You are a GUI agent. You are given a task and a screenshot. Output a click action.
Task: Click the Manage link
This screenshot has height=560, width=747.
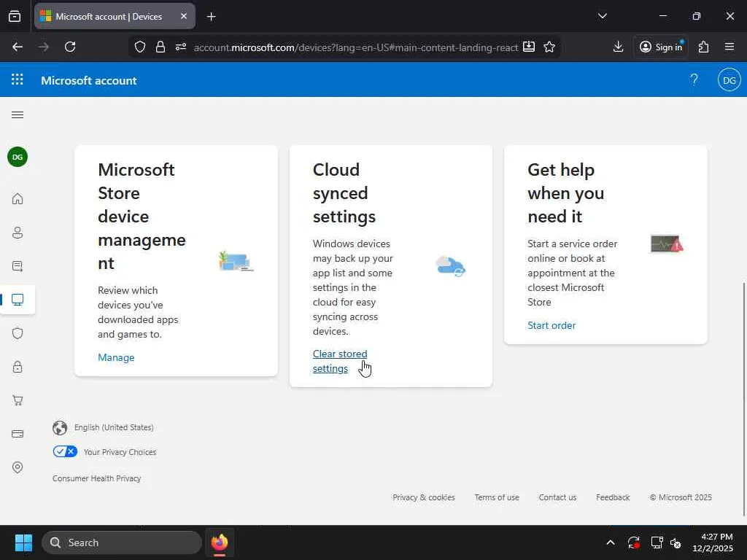click(x=116, y=357)
